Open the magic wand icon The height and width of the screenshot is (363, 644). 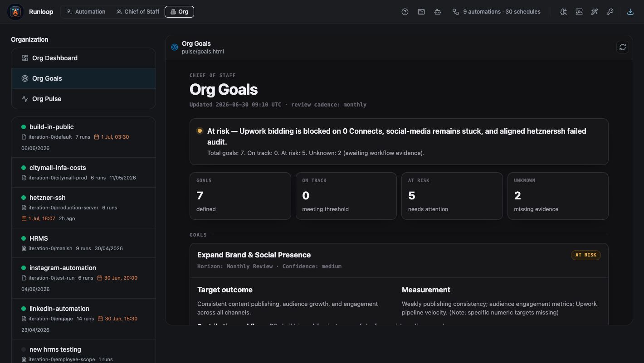coord(595,12)
